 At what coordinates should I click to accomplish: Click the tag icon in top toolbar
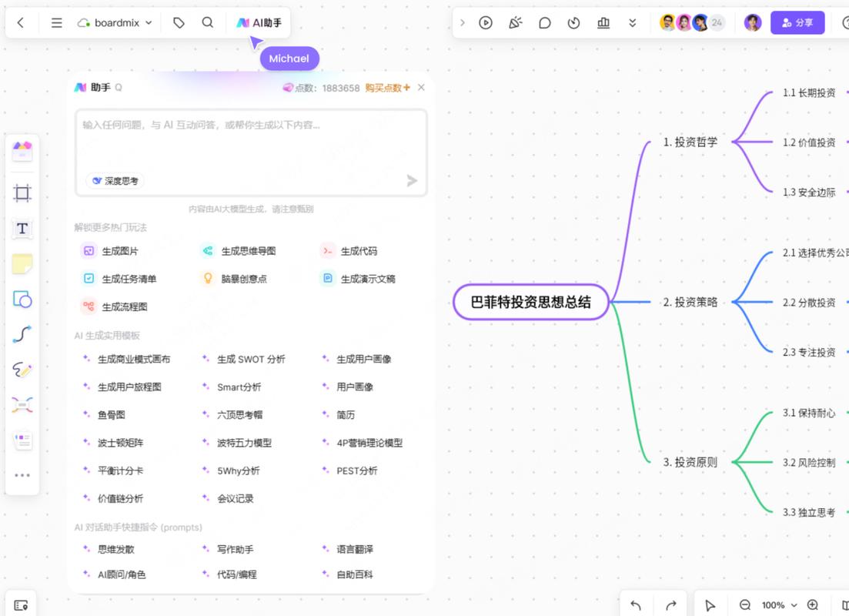179,23
